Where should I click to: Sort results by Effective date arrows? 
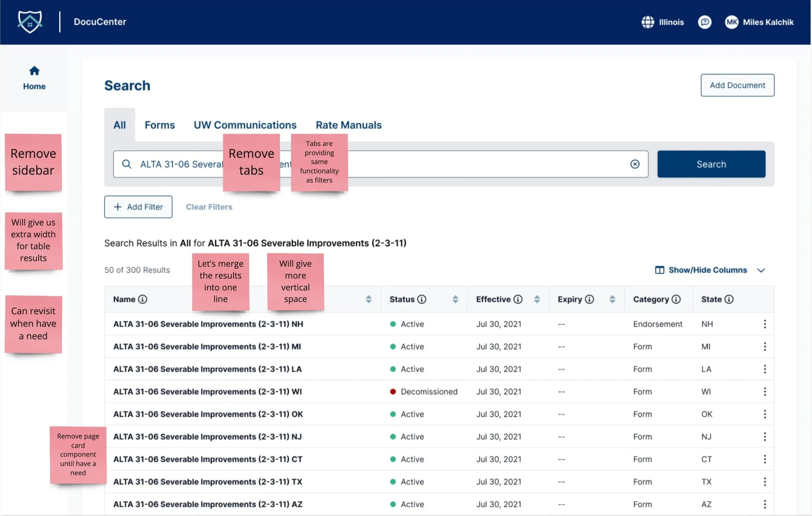click(x=537, y=299)
